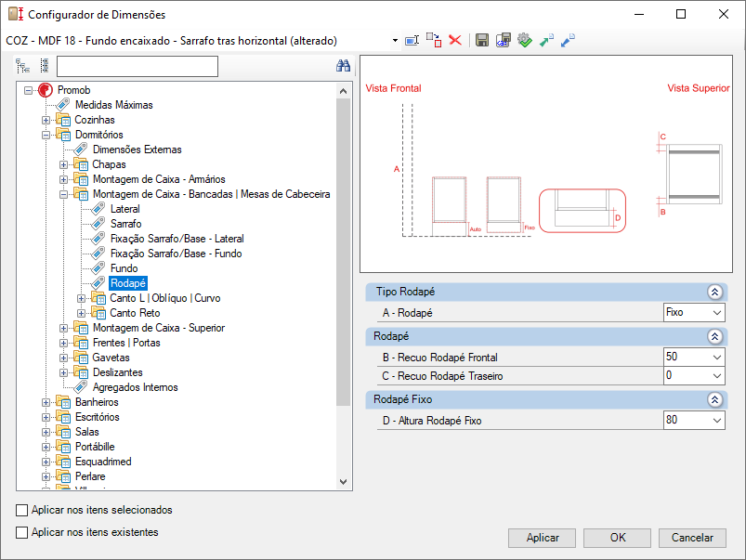Click the tag icon beside Dimensões Externas
This screenshot has width=746, height=560.
pos(81,150)
